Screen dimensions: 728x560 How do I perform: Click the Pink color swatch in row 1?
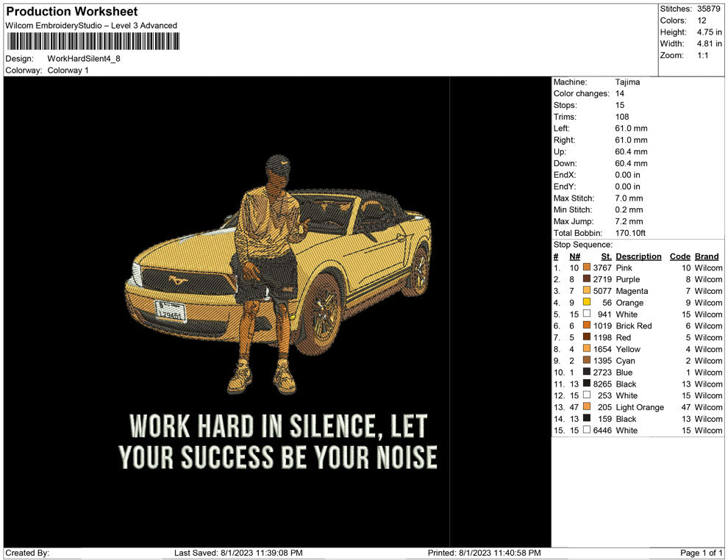pyautogui.click(x=587, y=268)
